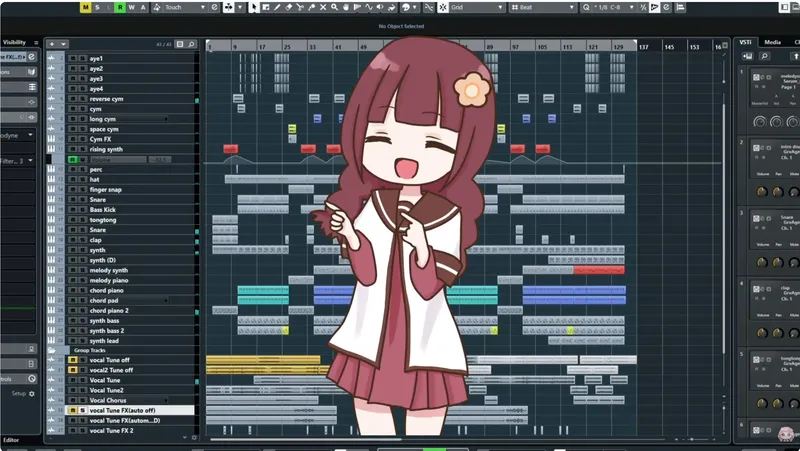Viewport: 800px width, 451px height.
Task: Open the Visibility panel menu icon
Action: point(36,42)
